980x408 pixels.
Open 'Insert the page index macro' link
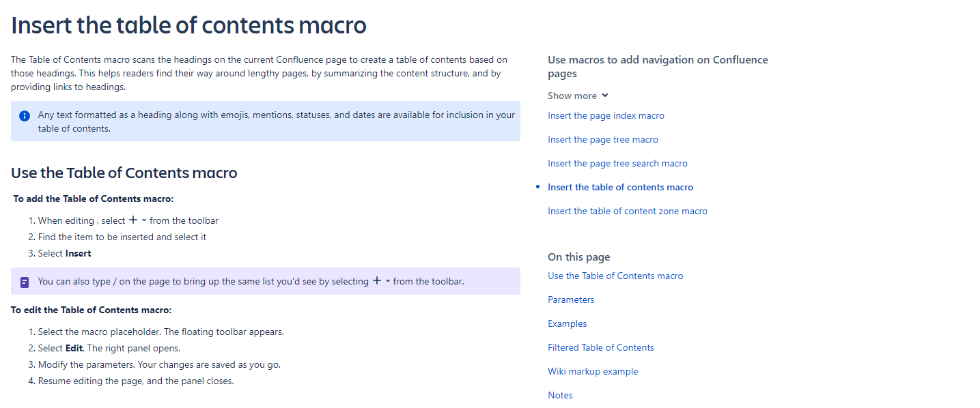tap(606, 115)
